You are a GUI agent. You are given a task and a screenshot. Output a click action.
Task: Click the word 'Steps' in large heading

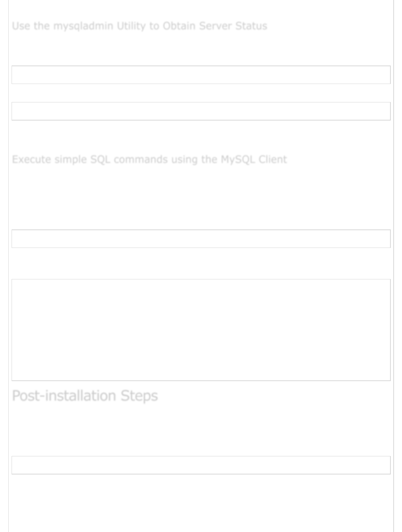tap(139, 396)
